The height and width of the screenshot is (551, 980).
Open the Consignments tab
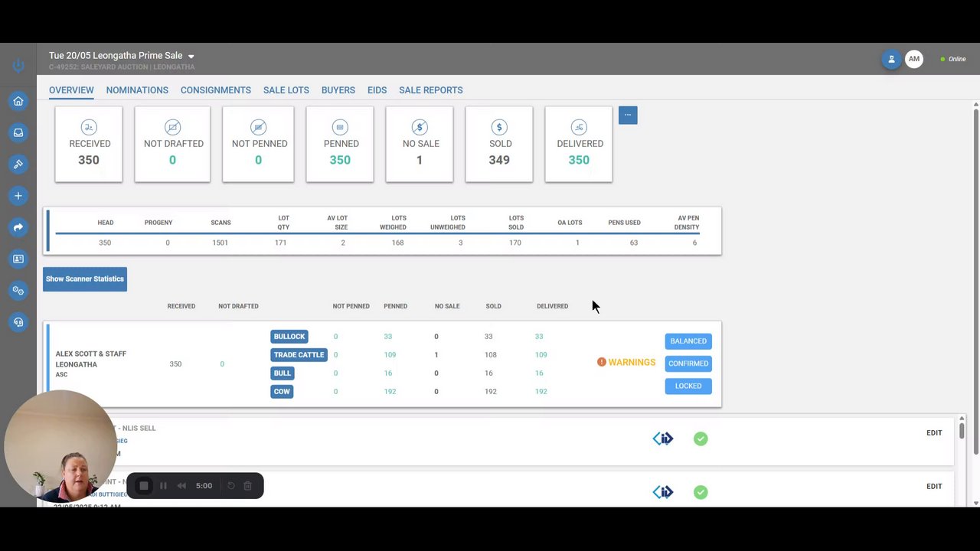pyautogui.click(x=216, y=90)
